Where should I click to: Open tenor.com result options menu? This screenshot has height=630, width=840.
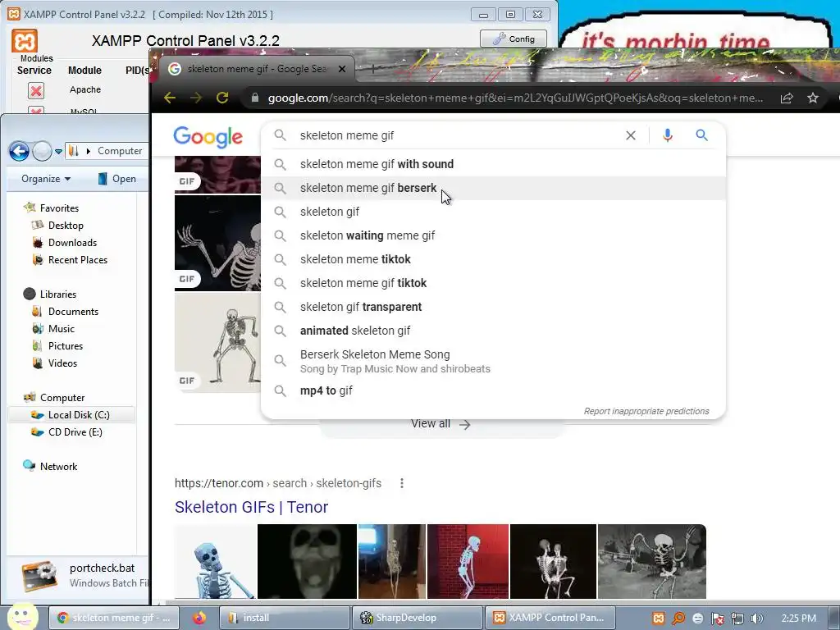point(402,483)
